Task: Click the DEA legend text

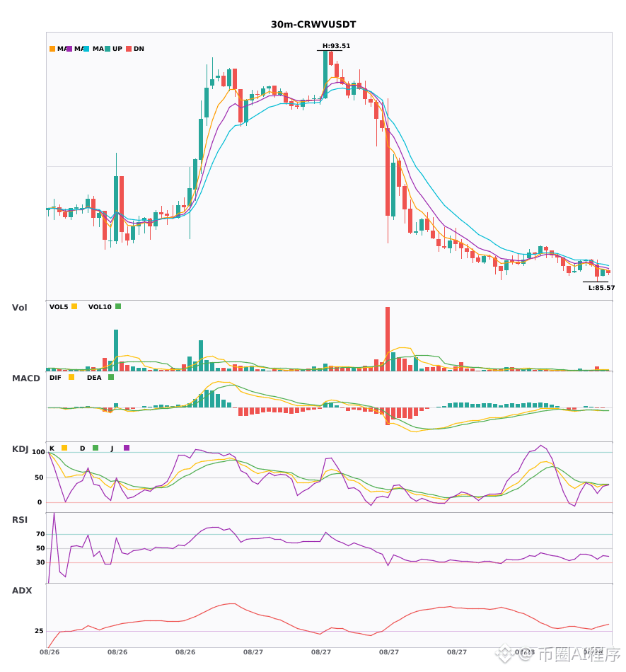Action: pyautogui.click(x=94, y=378)
